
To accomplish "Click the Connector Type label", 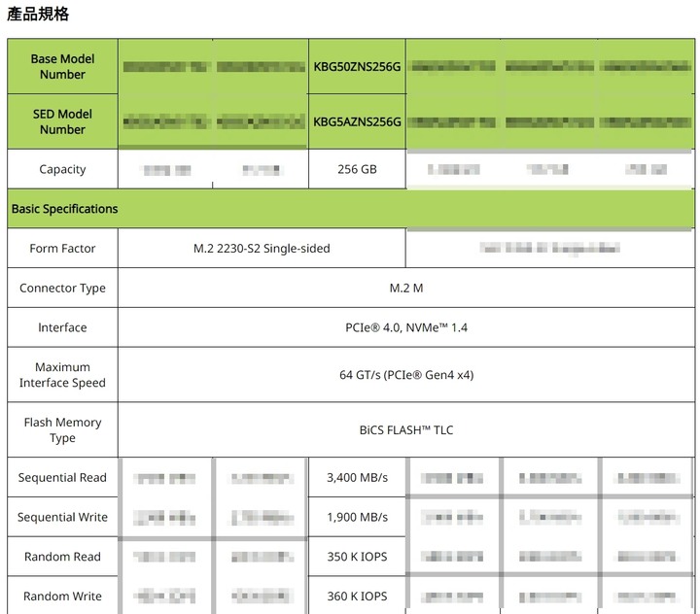I will [x=62, y=288].
